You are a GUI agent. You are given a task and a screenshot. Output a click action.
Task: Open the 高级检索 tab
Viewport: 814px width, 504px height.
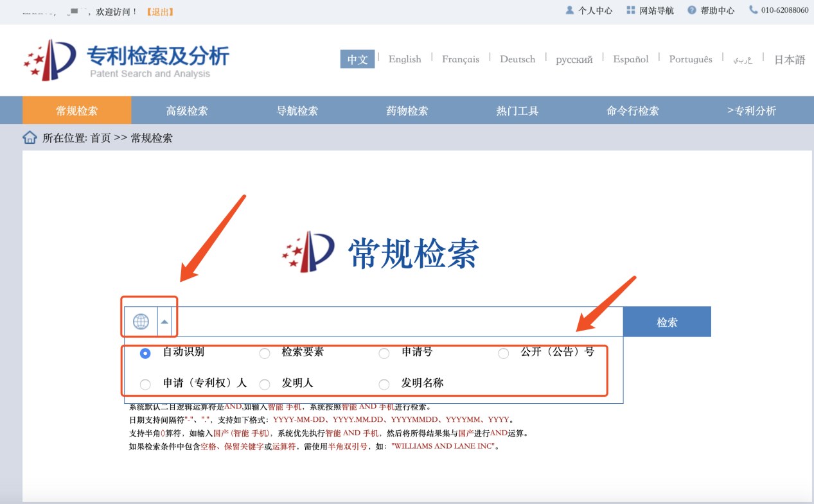(x=187, y=110)
